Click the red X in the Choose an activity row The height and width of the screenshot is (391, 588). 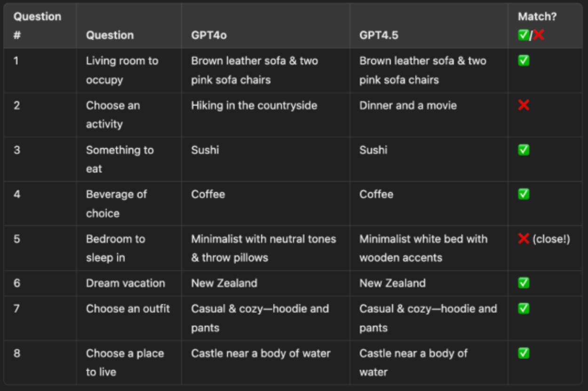pyautogui.click(x=523, y=105)
